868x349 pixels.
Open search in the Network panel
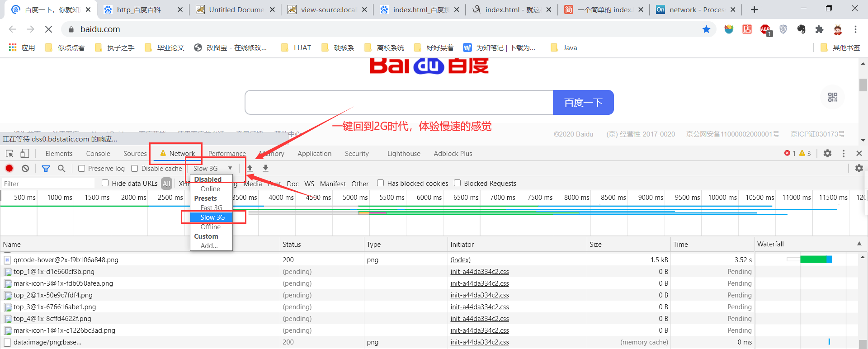(x=61, y=168)
